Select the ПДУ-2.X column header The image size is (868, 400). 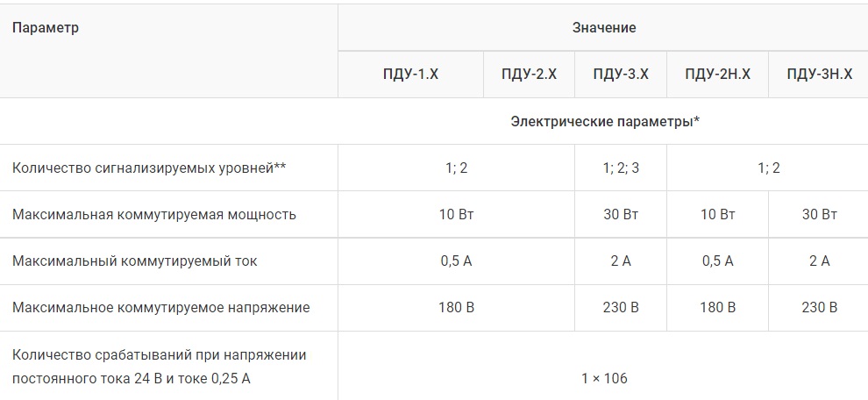pos(529,75)
